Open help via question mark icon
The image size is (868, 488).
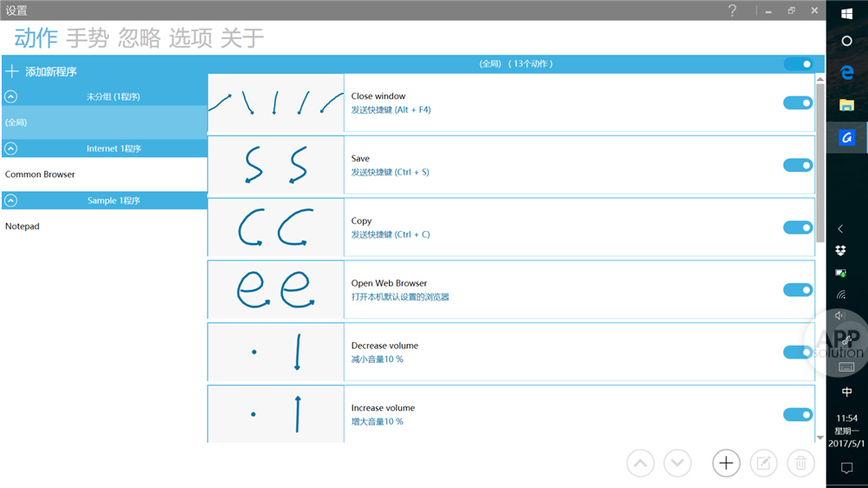click(x=733, y=10)
